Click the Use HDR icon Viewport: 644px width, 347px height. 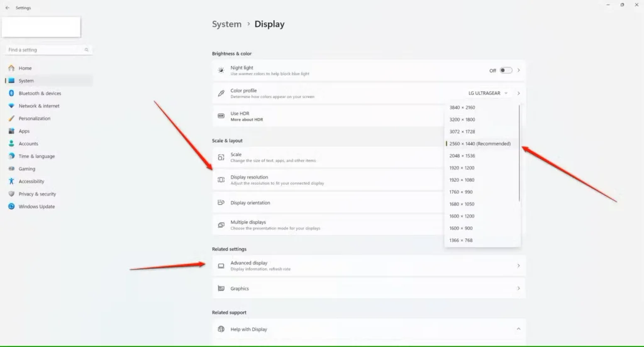221,116
